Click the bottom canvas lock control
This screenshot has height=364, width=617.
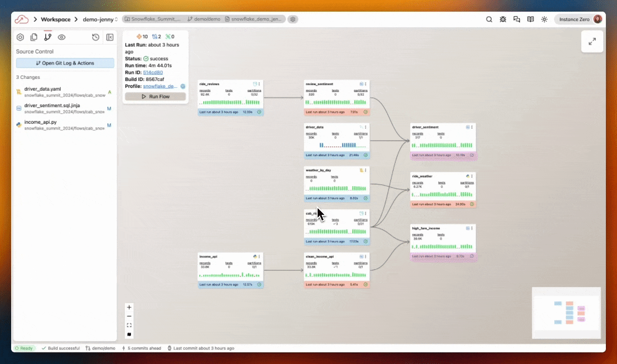[x=129, y=334]
